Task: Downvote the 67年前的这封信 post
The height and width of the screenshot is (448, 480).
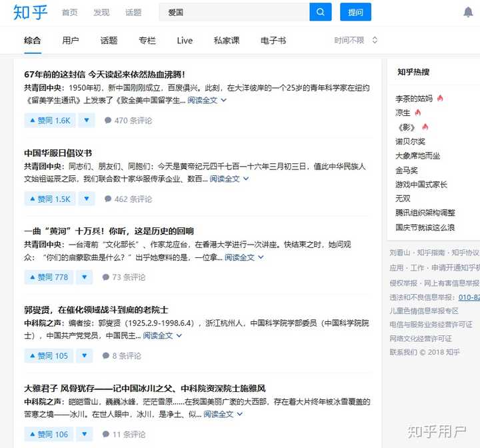Action: (87, 121)
